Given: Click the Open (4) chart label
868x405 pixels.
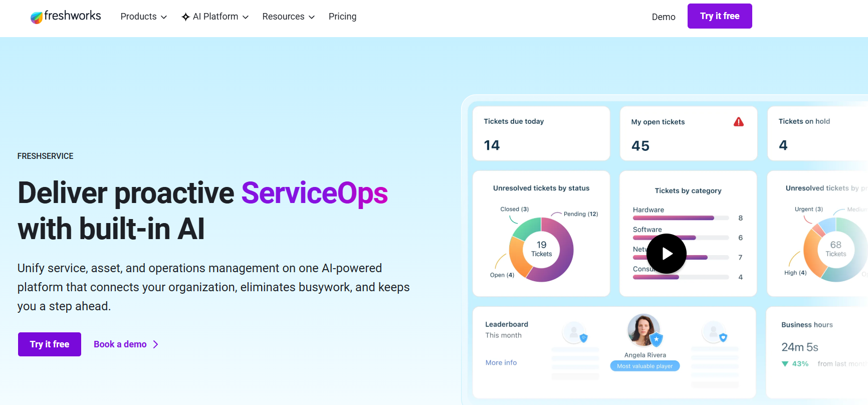Looking at the screenshot, I should pyautogui.click(x=502, y=275).
